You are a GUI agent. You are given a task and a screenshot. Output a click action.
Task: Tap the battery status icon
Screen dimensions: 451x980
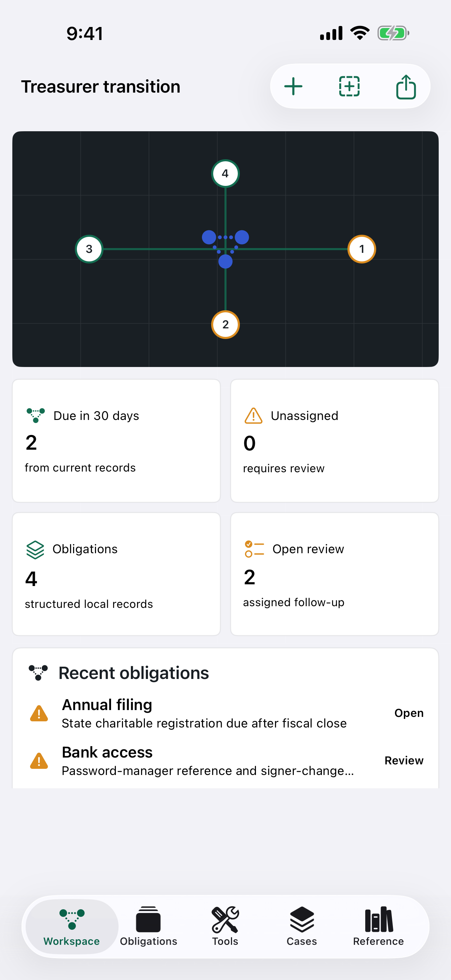click(393, 33)
